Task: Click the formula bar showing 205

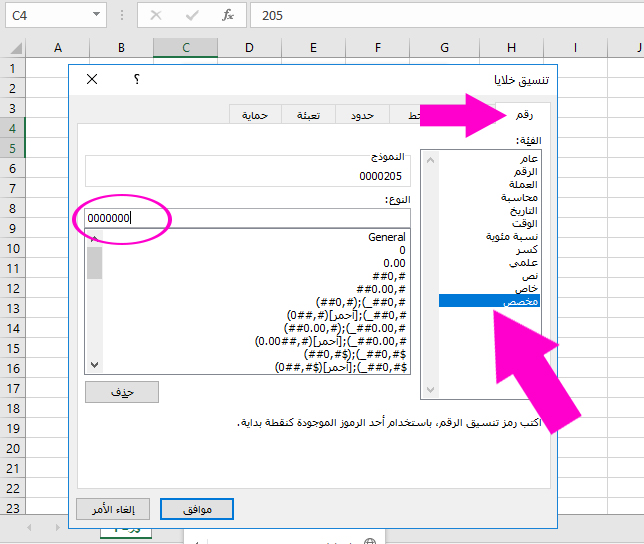Action: point(447,15)
